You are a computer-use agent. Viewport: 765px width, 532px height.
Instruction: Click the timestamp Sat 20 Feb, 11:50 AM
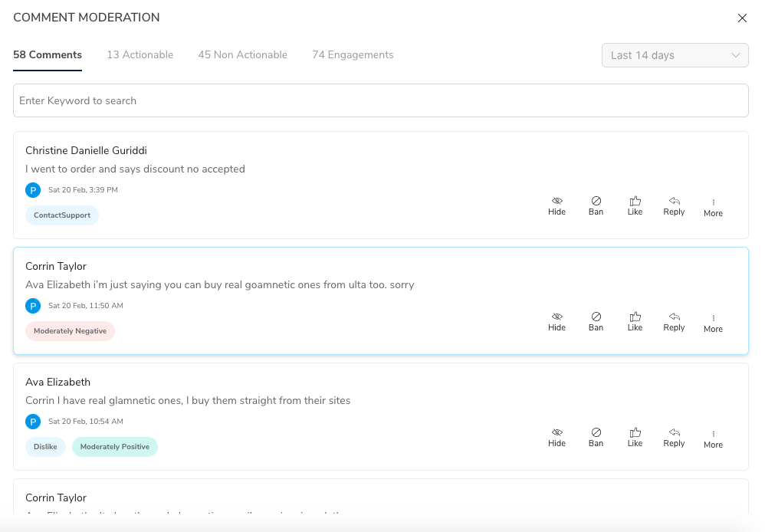(x=85, y=306)
